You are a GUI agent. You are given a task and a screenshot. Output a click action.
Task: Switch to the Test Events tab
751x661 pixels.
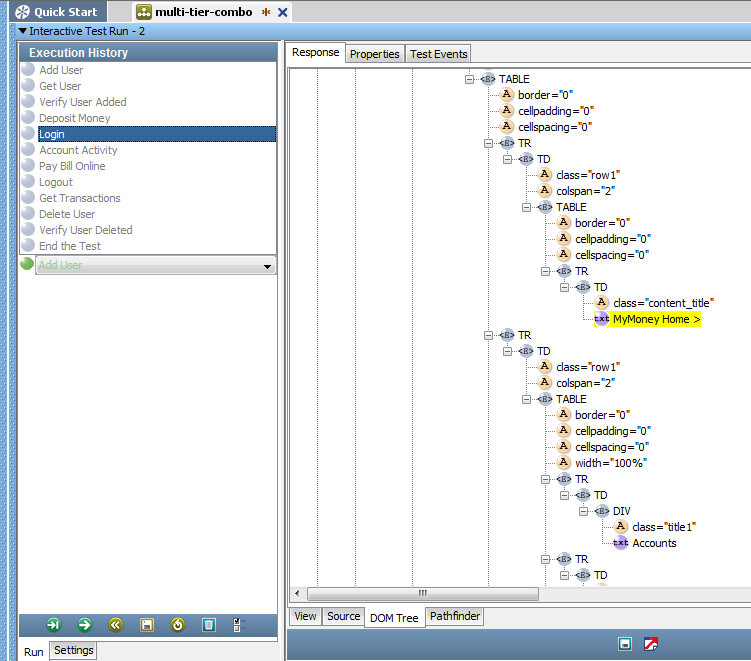point(438,54)
